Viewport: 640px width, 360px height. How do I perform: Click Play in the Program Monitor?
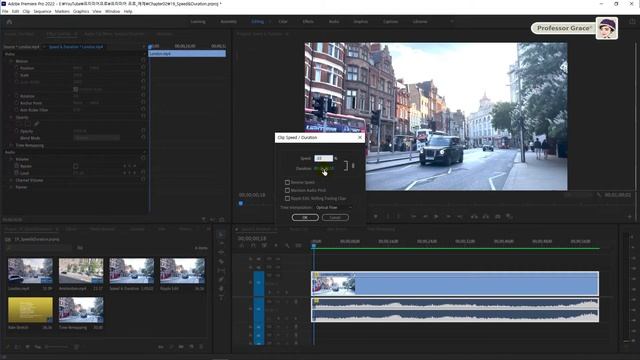(436, 216)
